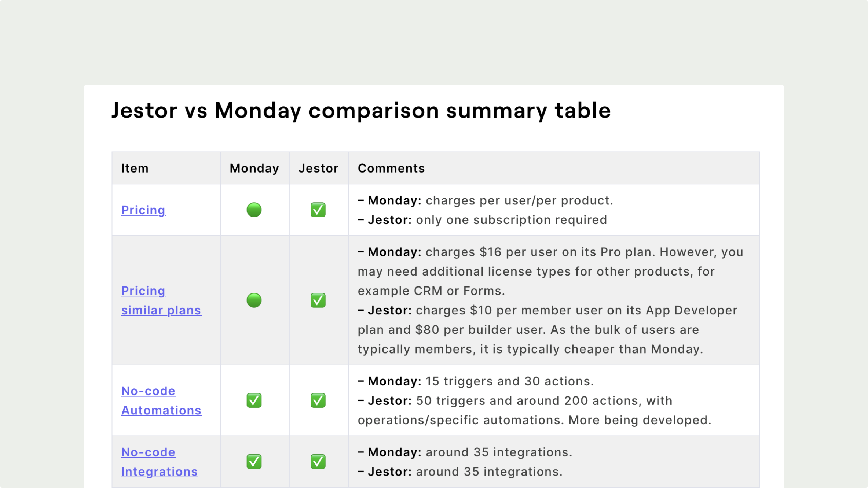The width and height of the screenshot is (868, 488).
Task: Click Monday's checkmark for No-code Integrations
Action: pos(254,462)
